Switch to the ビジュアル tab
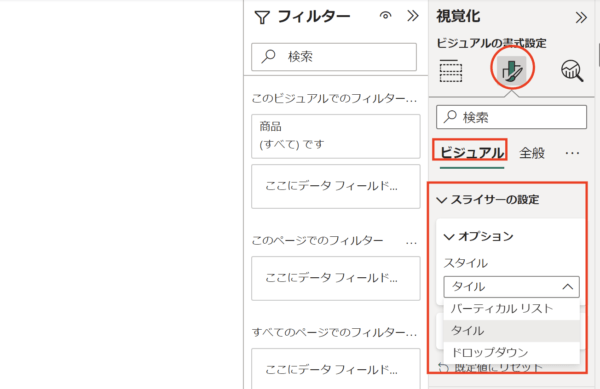The image size is (600, 389). (x=472, y=153)
